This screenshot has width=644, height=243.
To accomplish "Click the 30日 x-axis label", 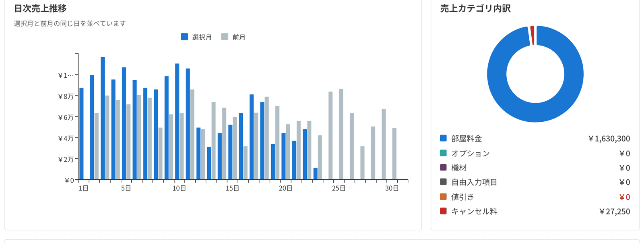I will point(392,188).
